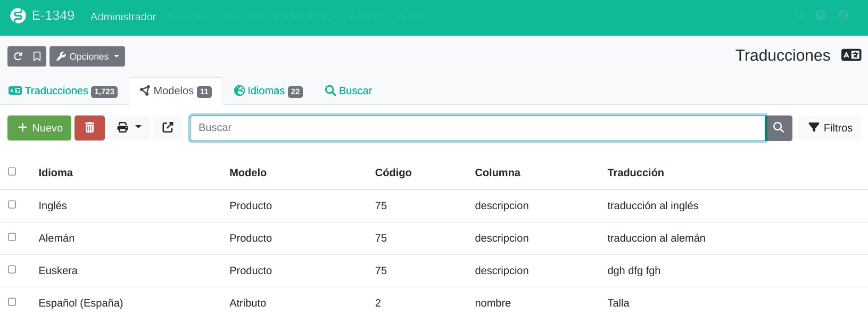The height and width of the screenshot is (314, 868).
Task: Check the Alemán row checkbox
Action: (12, 237)
